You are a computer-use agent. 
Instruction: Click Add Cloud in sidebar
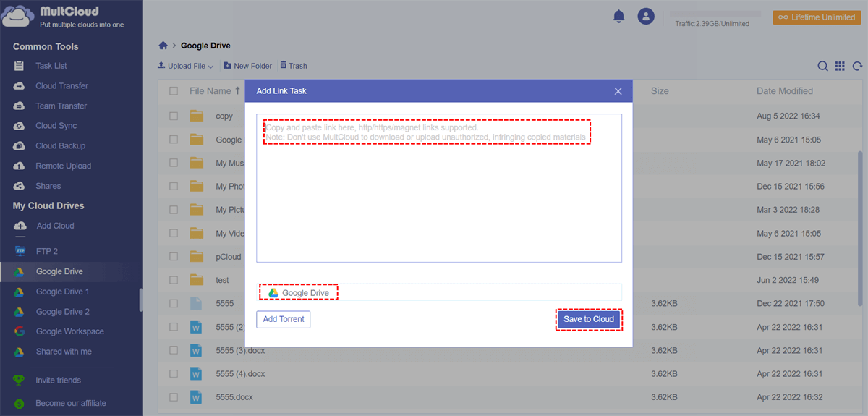click(x=55, y=226)
